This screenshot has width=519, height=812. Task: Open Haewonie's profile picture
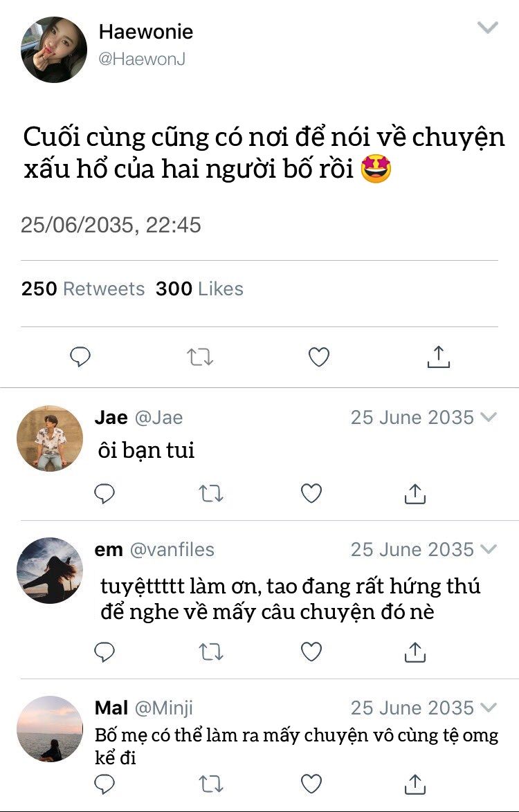[53, 50]
